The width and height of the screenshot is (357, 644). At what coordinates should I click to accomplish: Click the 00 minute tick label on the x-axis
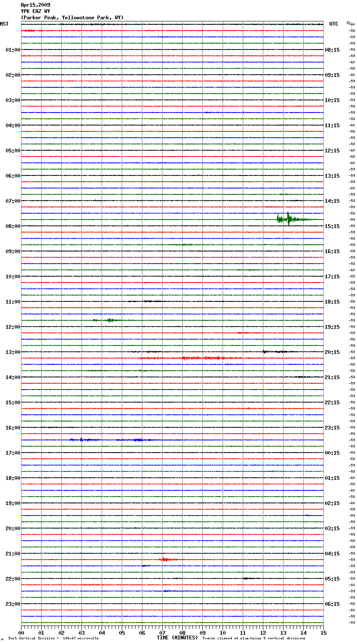pyautogui.click(x=21, y=633)
